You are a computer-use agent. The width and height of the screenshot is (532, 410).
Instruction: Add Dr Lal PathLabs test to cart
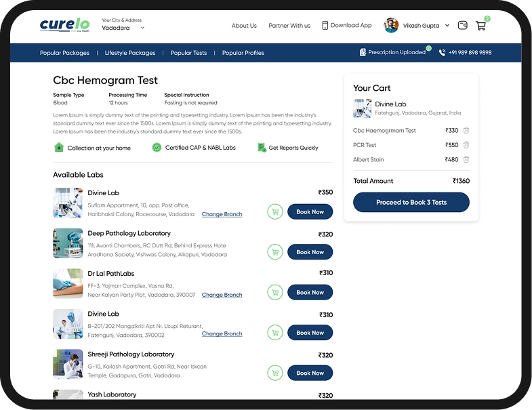274,293
